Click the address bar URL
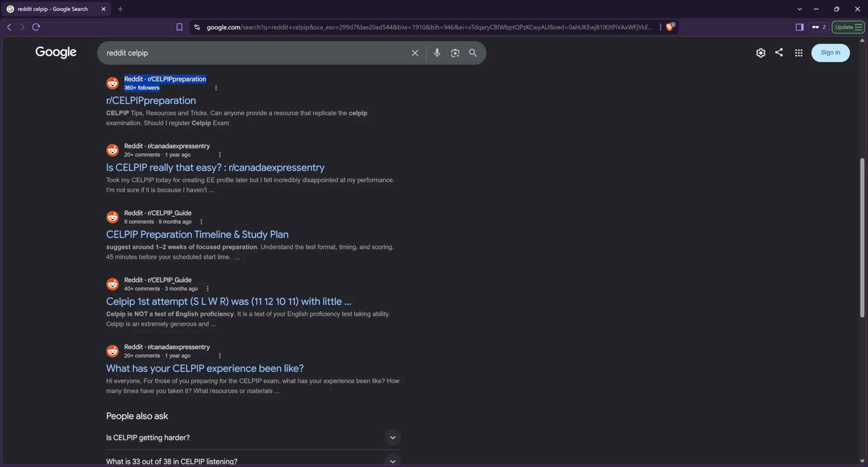868x467 pixels. coord(429,27)
